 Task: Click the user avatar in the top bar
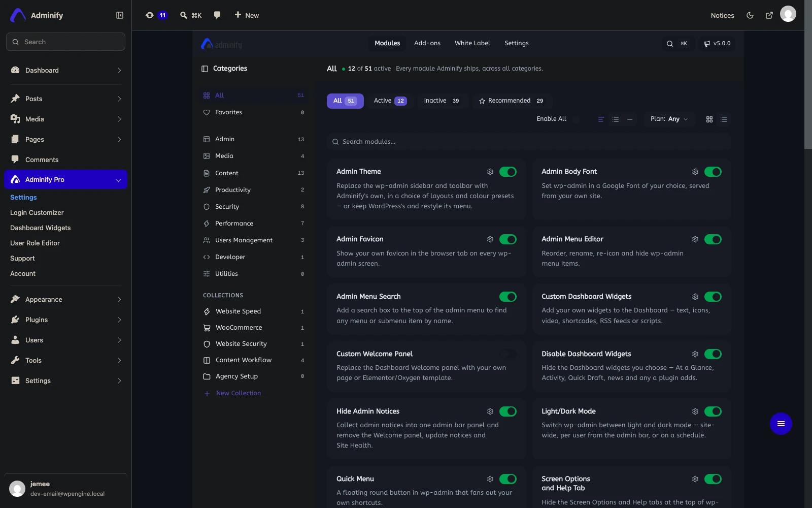point(788,14)
